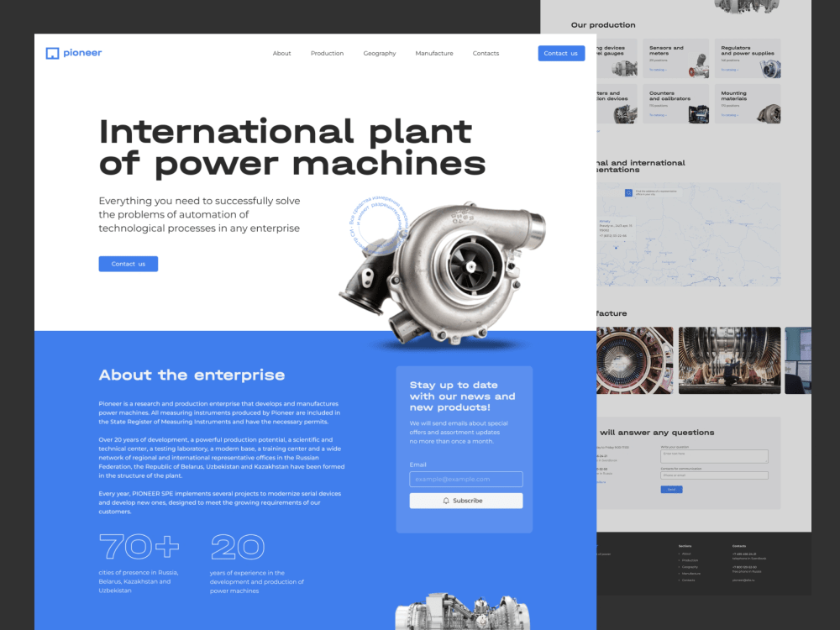Open Sensors and meters card in background page
The height and width of the screenshot is (630, 840).
(x=675, y=59)
